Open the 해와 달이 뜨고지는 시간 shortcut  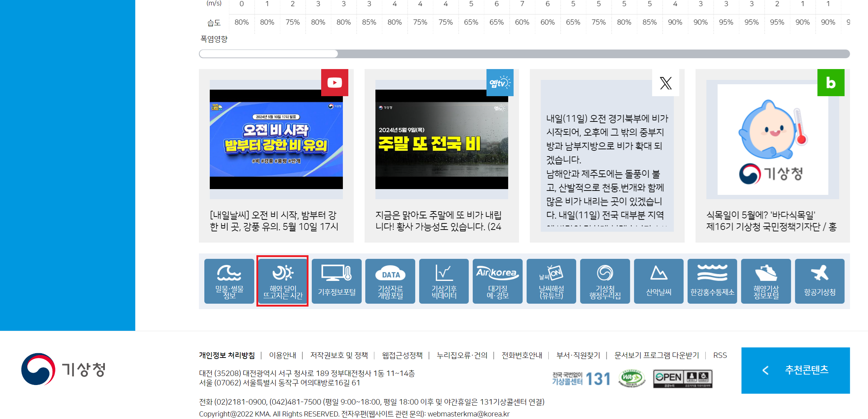pyautogui.click(x=282, y=281)
